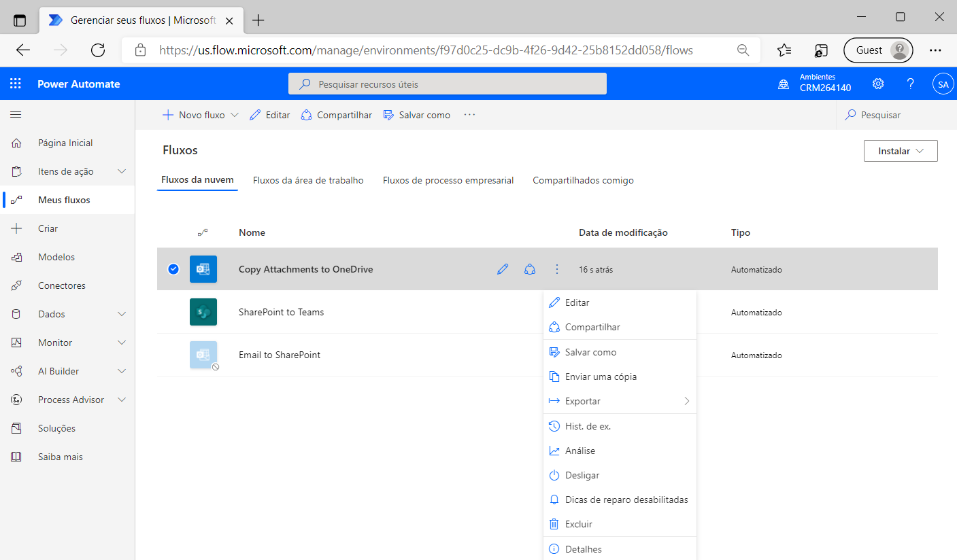Expand the Exportar submenu
Screen dimensions: 957x560
[x=620, y=401]
